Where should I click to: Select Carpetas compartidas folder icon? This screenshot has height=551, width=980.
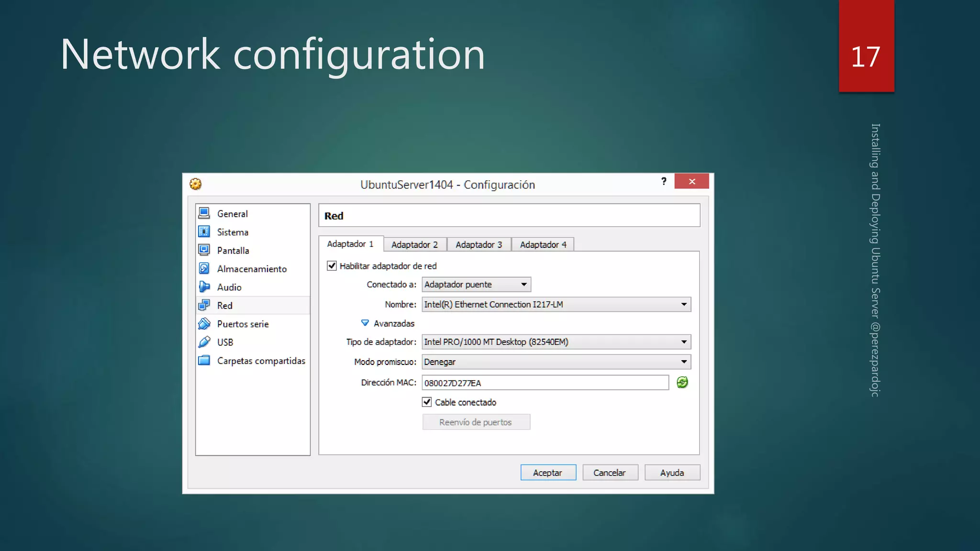pyautogui.click(x=204, y=360)
